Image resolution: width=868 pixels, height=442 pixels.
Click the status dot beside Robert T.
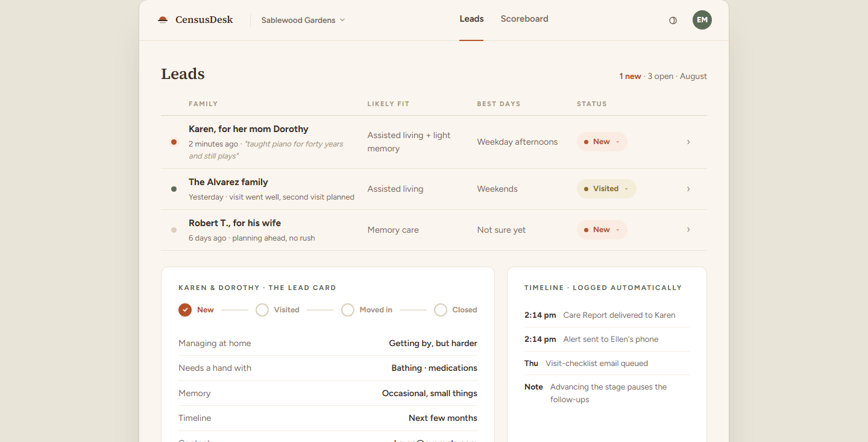(x=174, y=230)
